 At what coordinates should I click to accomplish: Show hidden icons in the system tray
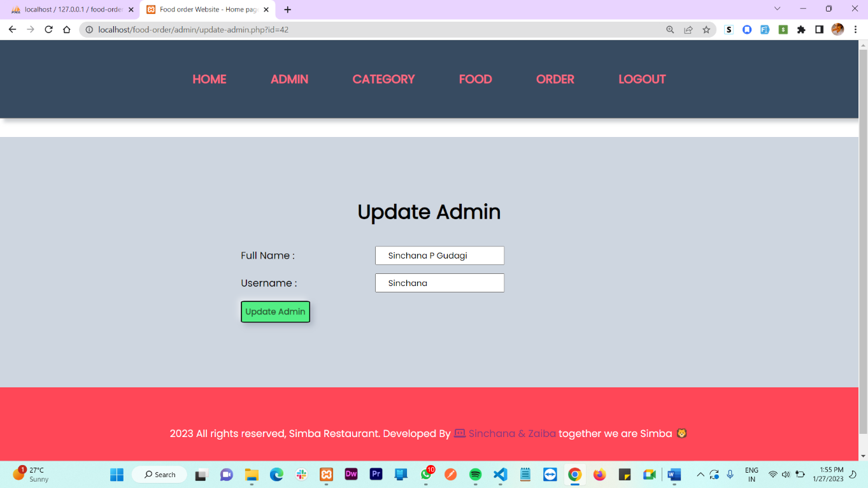click(x=700, y=474)
